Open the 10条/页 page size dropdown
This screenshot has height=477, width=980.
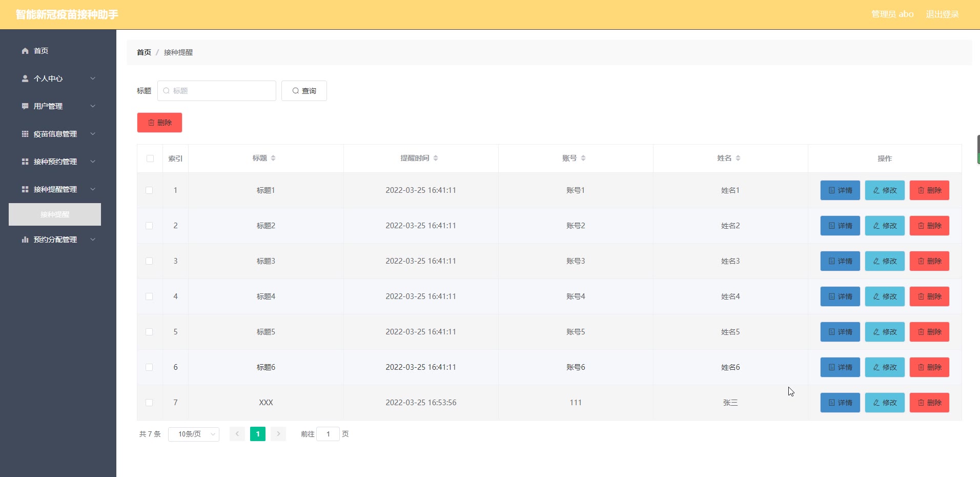point(194,434)
